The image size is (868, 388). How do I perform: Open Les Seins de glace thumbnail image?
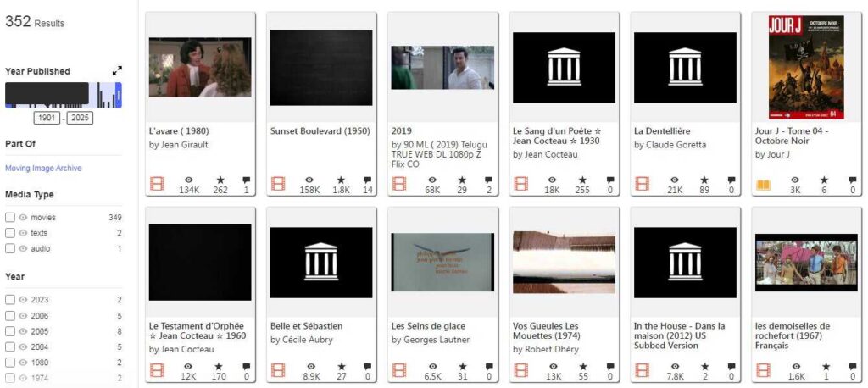tap(442, 263)
